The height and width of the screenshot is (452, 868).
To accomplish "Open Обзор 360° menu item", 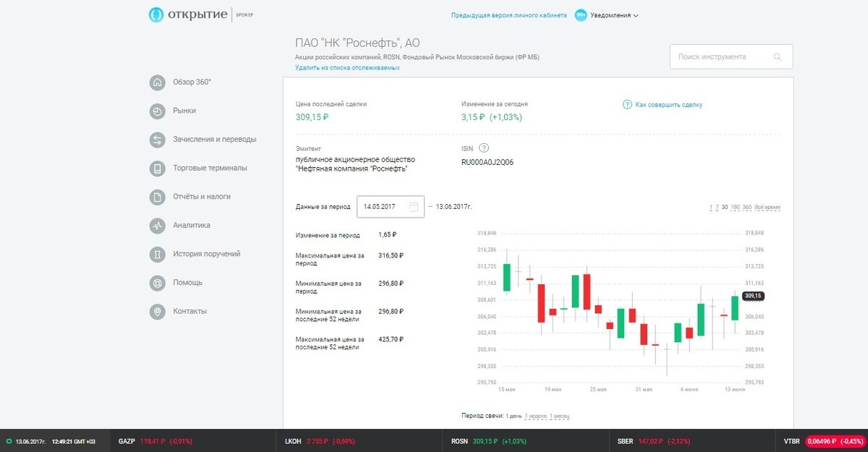I will (192, 82).
